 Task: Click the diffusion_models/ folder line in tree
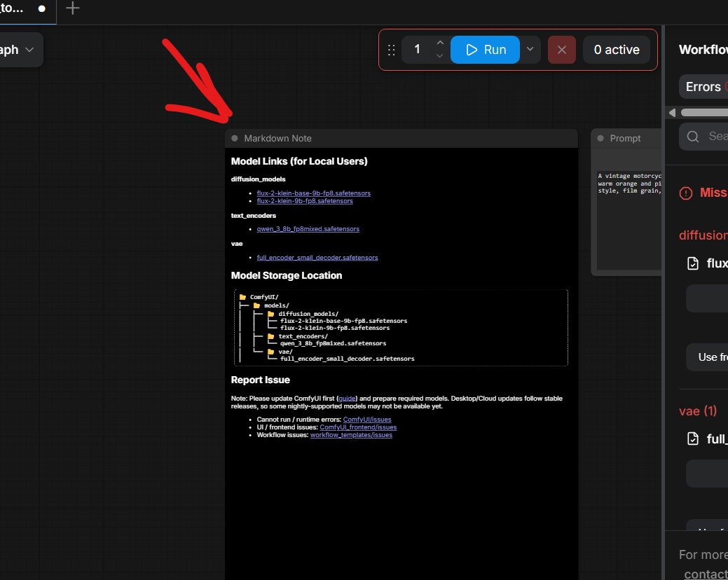303,314
